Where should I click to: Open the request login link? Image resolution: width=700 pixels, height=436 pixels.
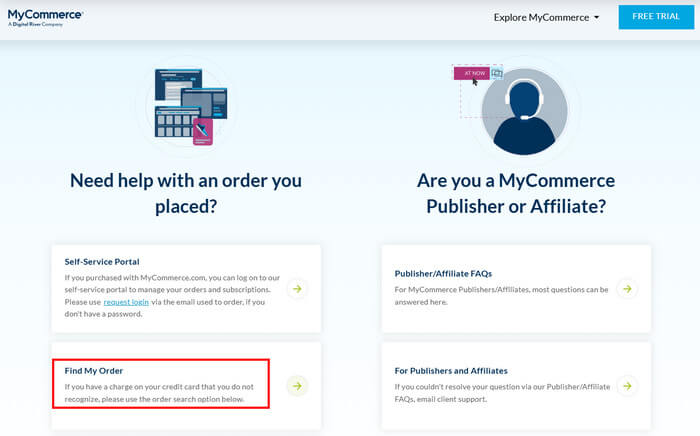126,302
